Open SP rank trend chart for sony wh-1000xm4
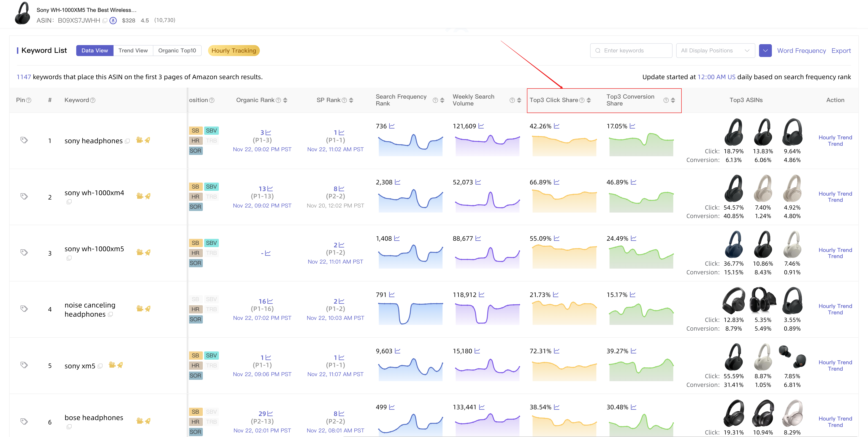The width and height of the screenshot is (868, 437). 341,189
